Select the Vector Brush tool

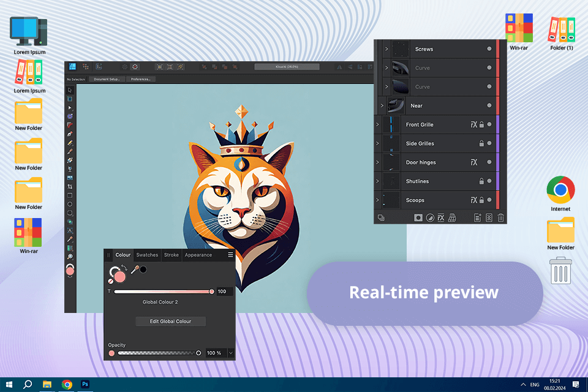tap(70, 151)
